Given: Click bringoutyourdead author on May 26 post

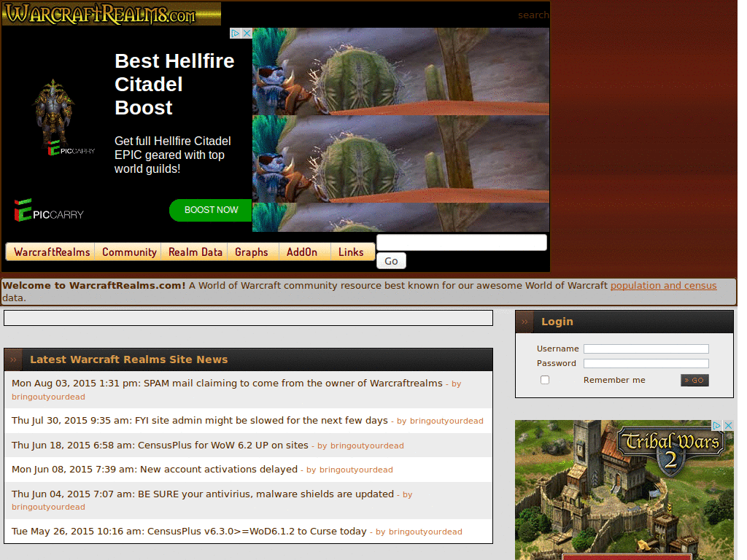Looking at the screenshot, I should (425, 532).
